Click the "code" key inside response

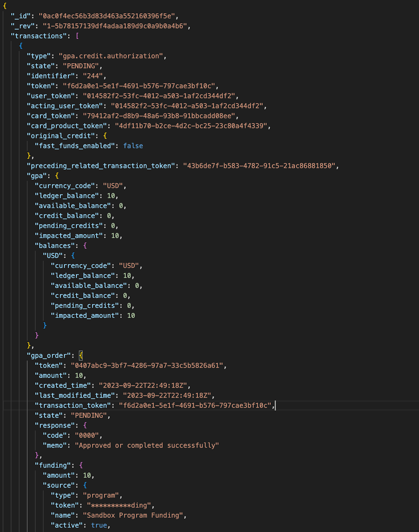(x=55, y=435)
